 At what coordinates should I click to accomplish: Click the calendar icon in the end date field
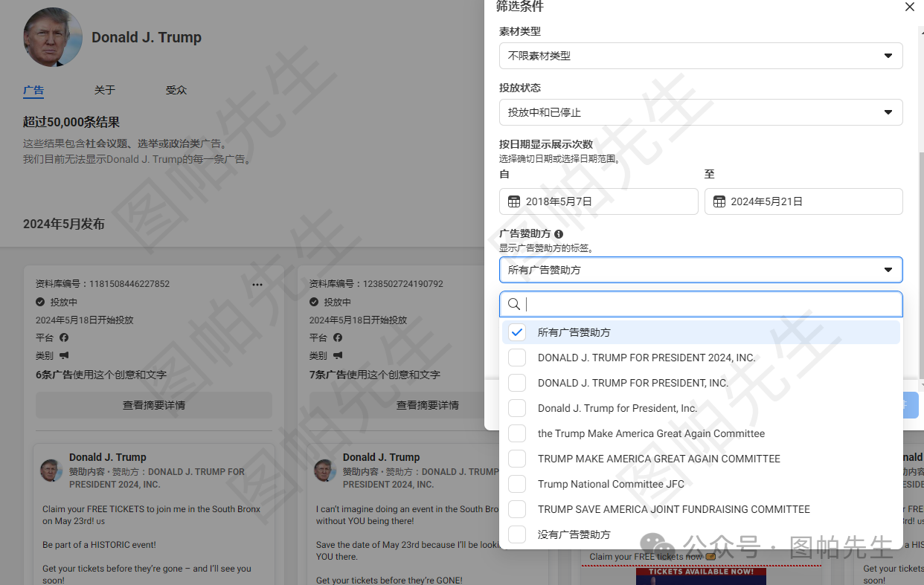pyautogui.click(x=719, y=201)
